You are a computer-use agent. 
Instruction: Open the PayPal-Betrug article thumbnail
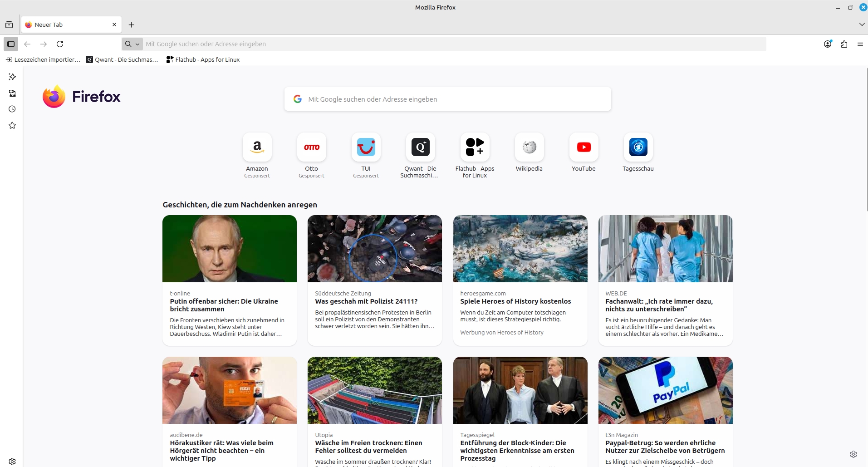click(x=665, y=390)
